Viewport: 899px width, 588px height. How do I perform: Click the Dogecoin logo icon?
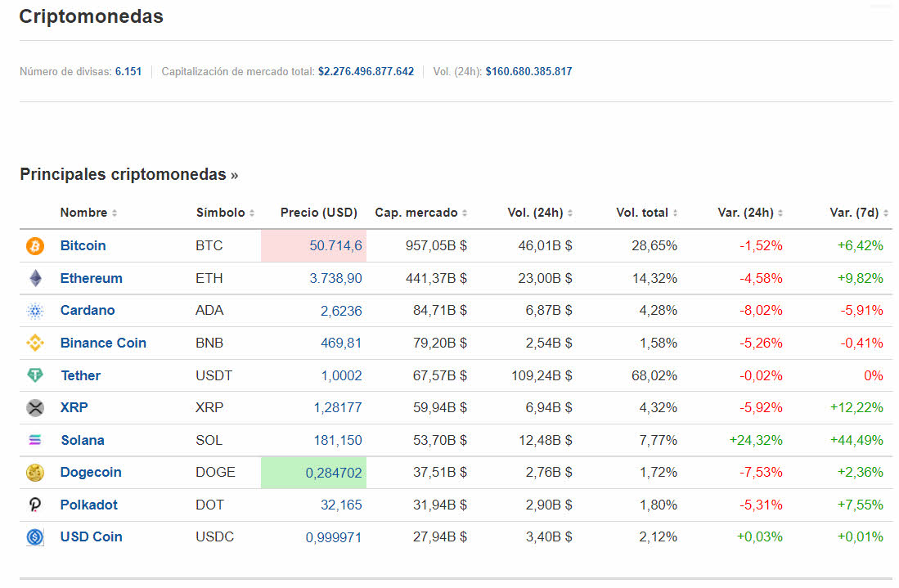[35, 473]
